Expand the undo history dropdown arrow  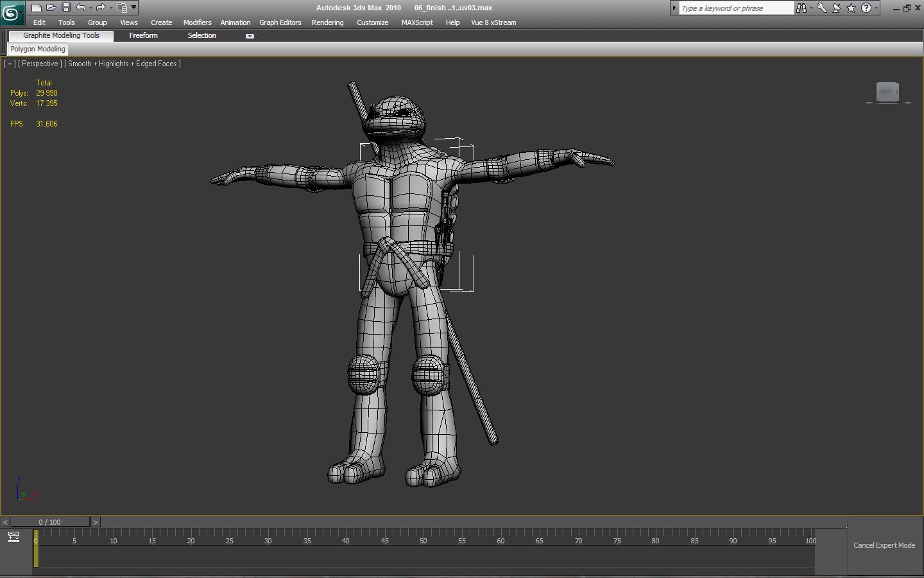pos(90,8)
